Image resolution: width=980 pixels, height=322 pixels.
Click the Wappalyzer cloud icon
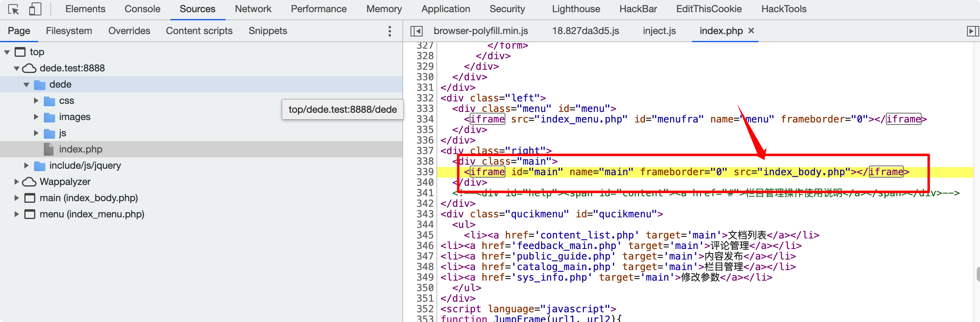29,182
